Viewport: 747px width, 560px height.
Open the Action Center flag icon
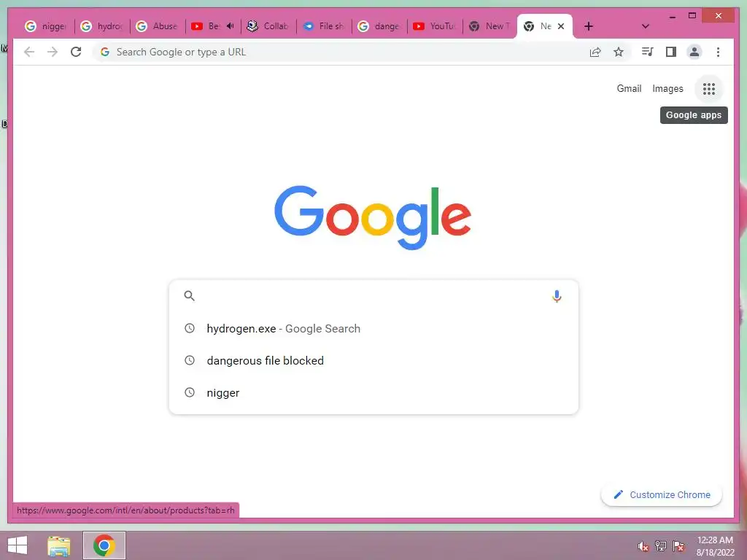(678, 546)
